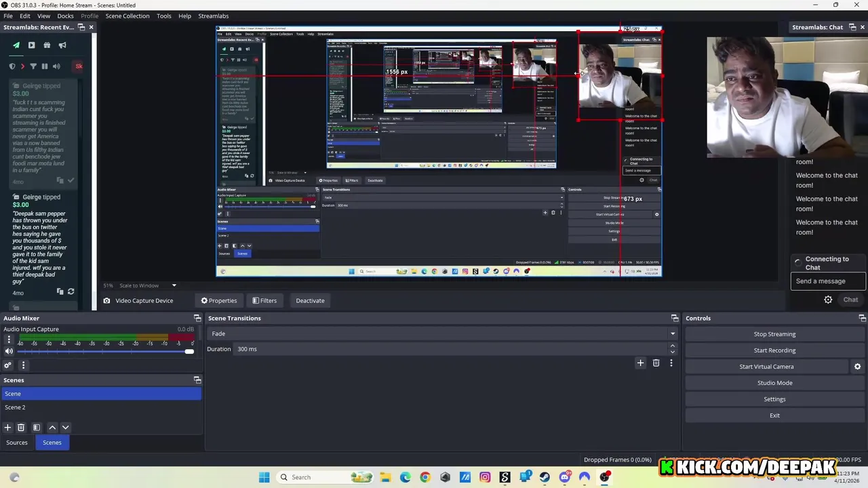
Task: Open the gift icon in Recent Events
Action: click(47, 45)
